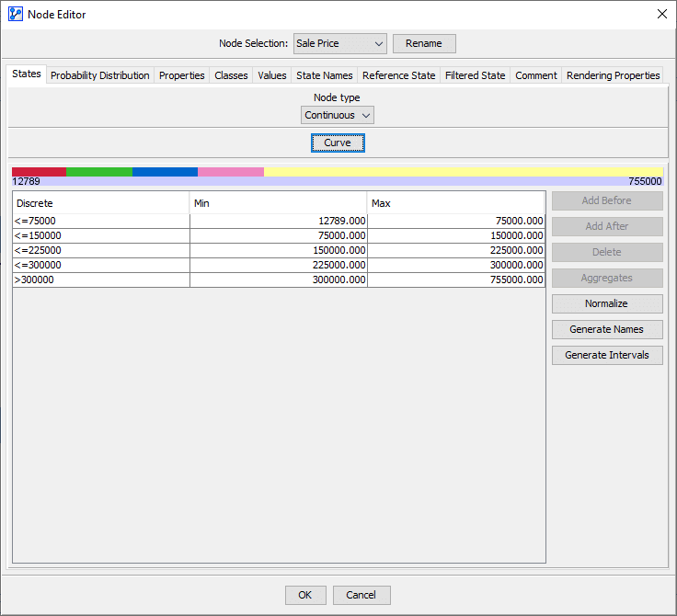Confirm with the OK button
677x616 pixels.
(x=305, y=595)
